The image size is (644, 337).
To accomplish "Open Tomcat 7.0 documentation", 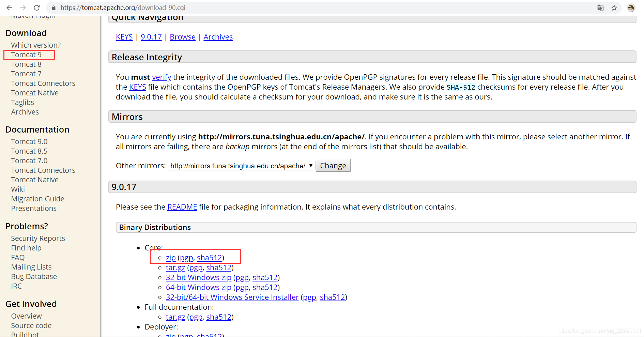I will coord(29,160).
